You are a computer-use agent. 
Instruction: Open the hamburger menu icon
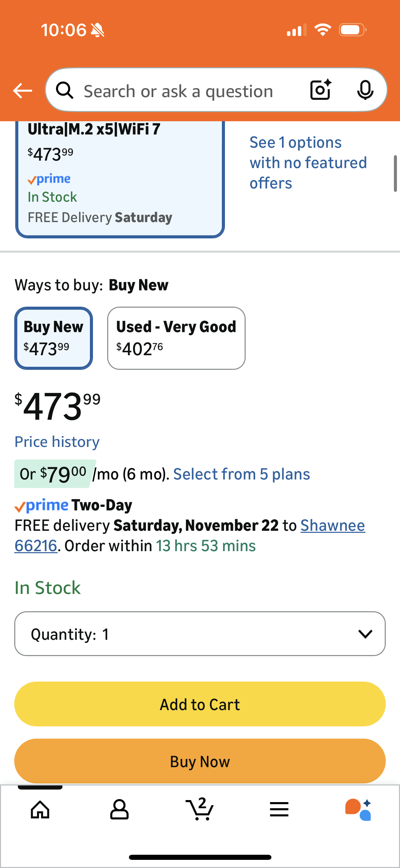(279, 810)
